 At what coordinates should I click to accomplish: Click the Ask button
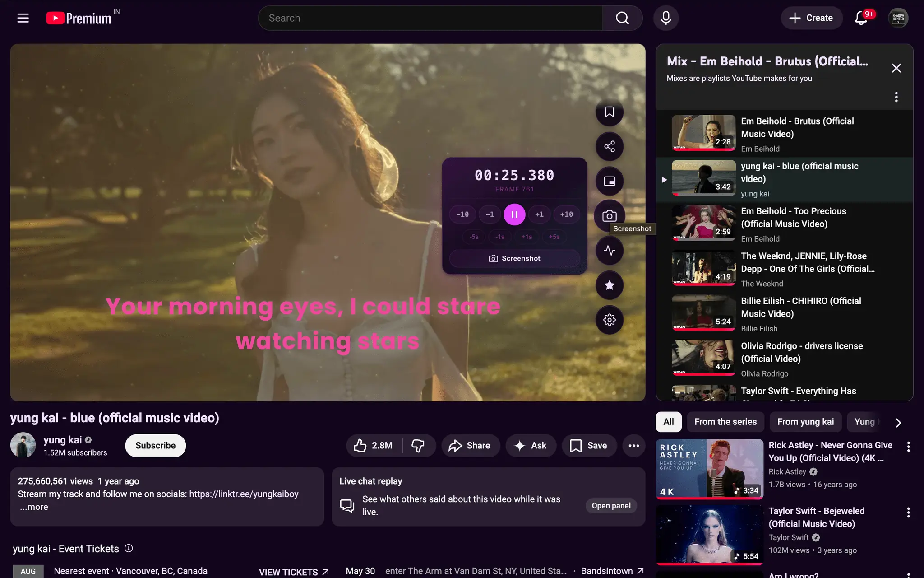531,446
